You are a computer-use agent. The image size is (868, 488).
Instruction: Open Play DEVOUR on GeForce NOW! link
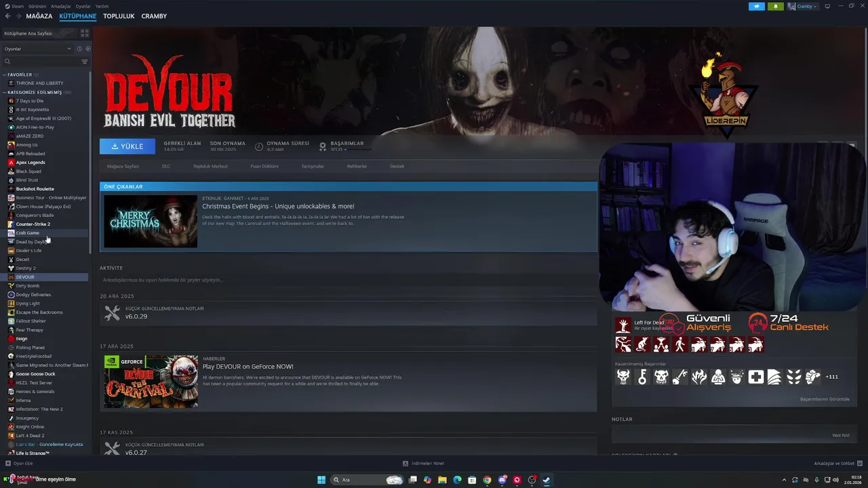(248, 367)
